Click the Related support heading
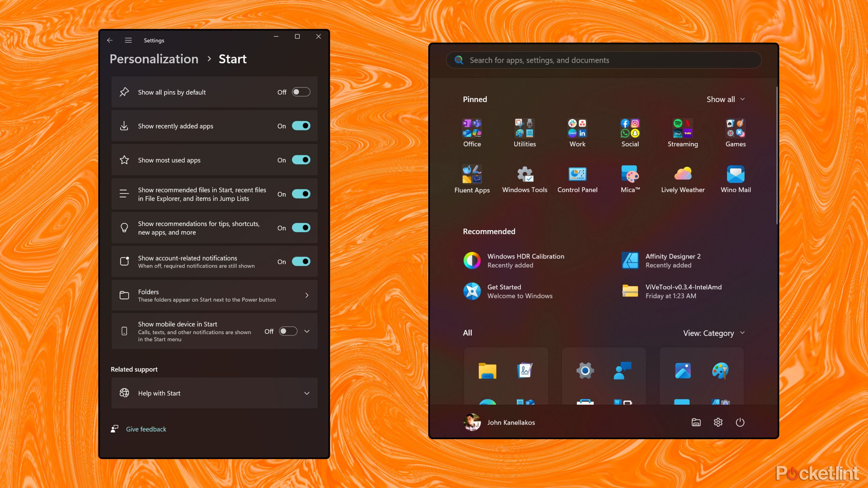This screenshot has height=488, width=868. pos(134,369)
